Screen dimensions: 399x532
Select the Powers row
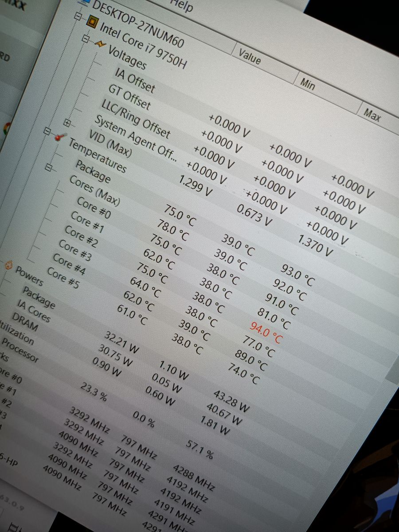[29, 276]
